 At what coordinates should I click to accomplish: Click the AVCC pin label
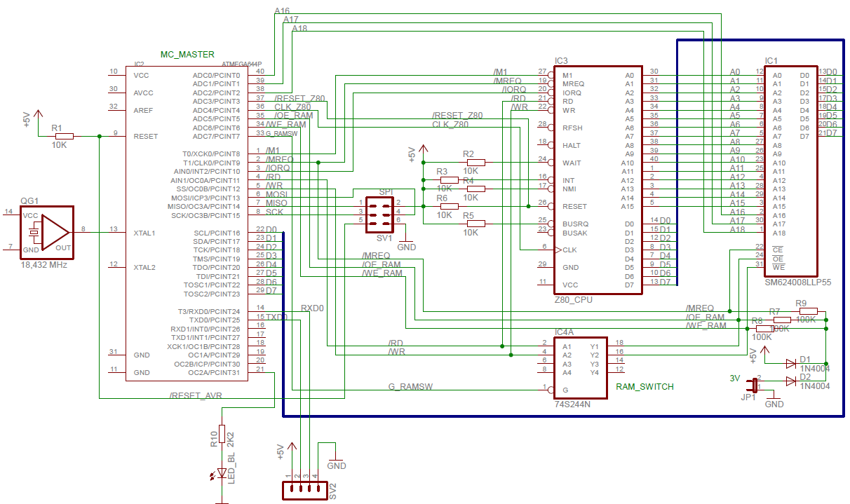pyautogui.click(x=142, y=93)
